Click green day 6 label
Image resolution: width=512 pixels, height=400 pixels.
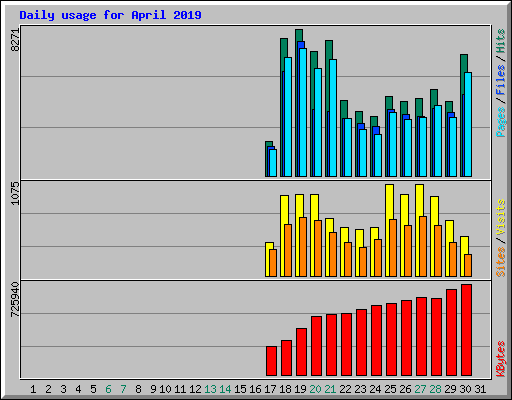[108, 389]
